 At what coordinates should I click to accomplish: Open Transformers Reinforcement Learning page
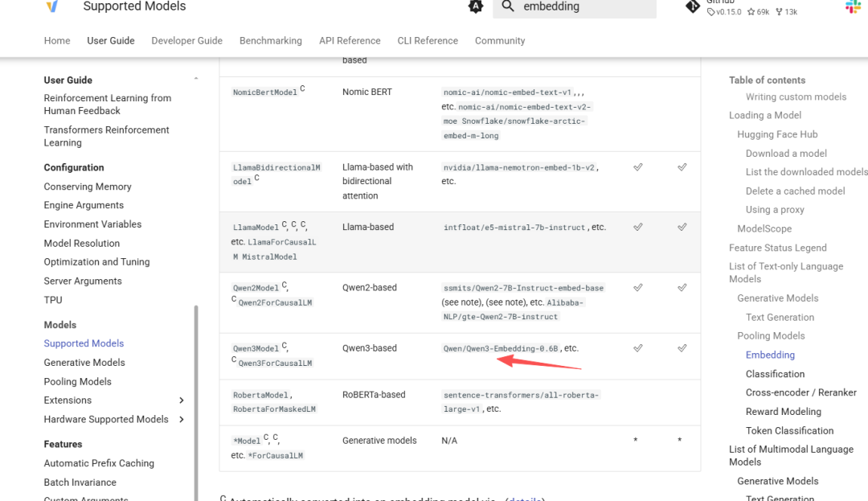pos(106,136)
